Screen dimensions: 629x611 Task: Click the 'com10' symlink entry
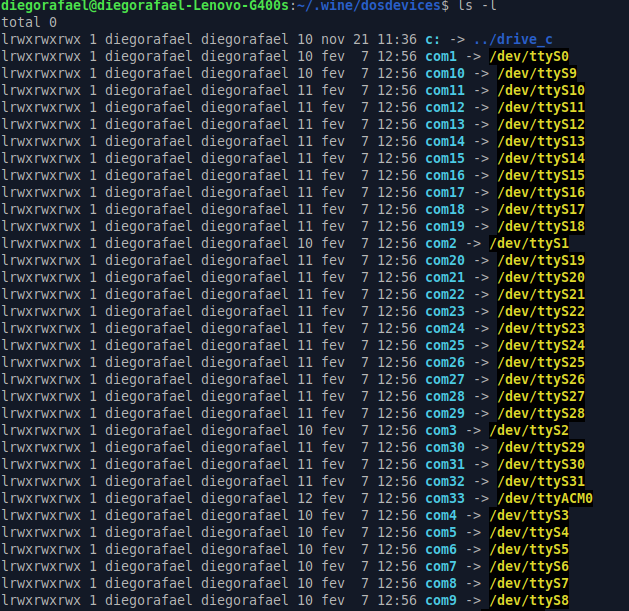445,73
